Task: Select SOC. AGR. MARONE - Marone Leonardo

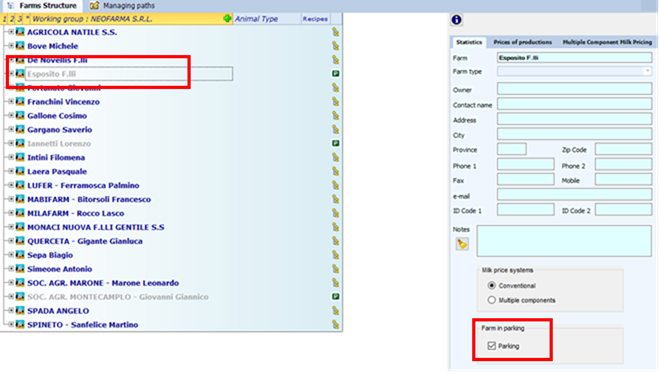Action: (103, 283)
